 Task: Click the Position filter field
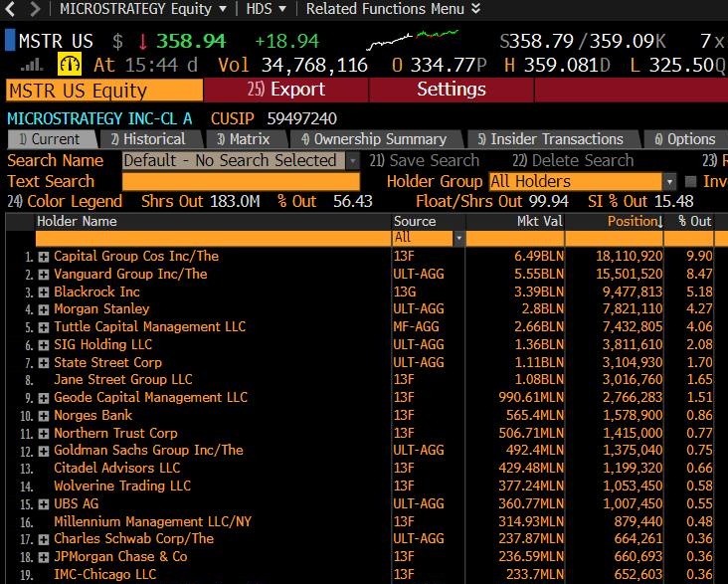coord(615,238)
